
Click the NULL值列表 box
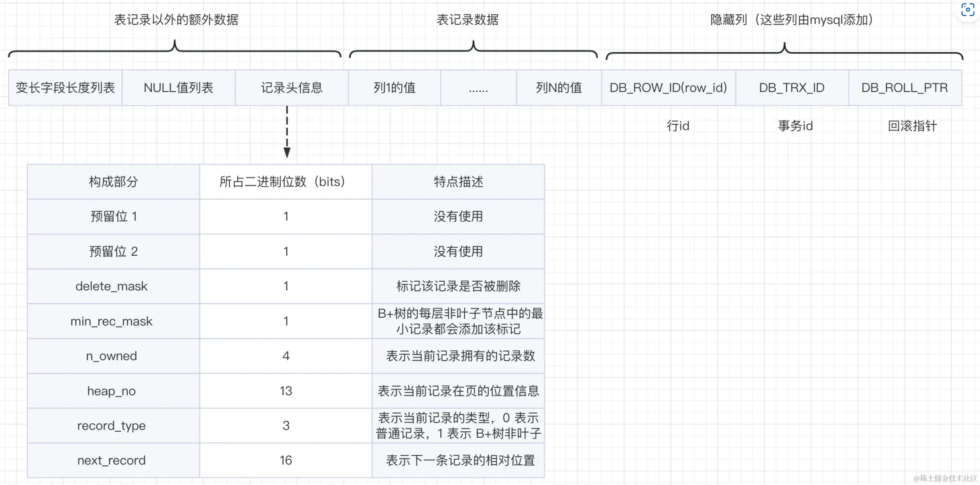coord(179,88)
